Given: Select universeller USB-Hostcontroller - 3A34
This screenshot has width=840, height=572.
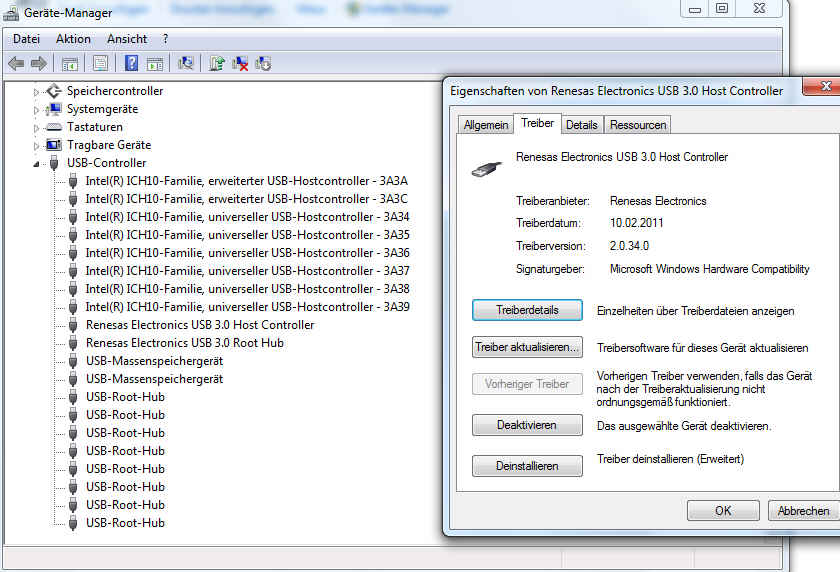Looking at the screenshot, I should pyautogui.click(x=247, y=217).
